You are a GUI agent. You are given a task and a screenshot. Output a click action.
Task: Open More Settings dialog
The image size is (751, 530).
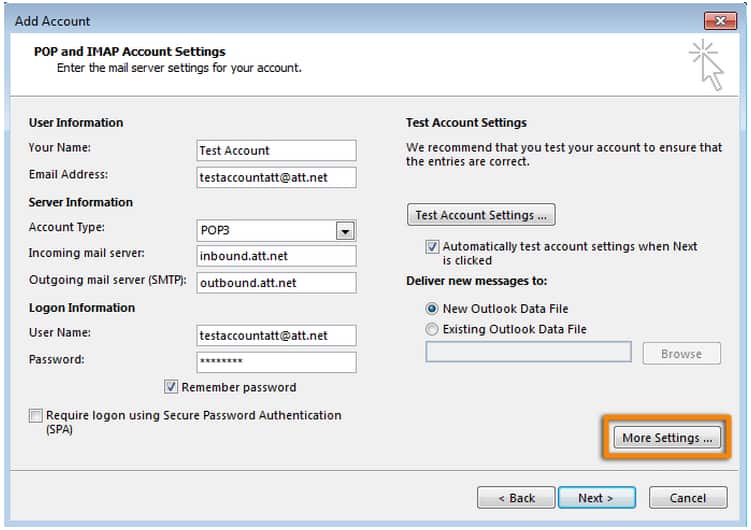point(667,438)
